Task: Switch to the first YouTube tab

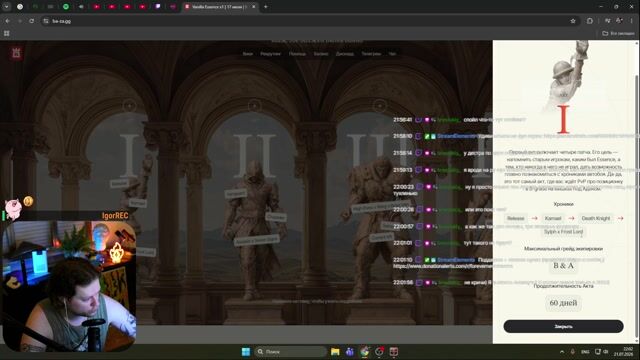Action: pos(96,7)
